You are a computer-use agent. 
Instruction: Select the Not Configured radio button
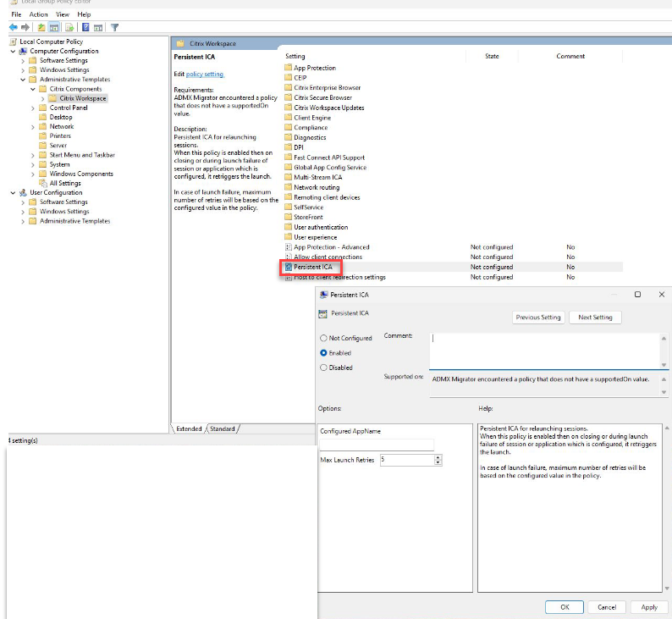click(323, 338)
